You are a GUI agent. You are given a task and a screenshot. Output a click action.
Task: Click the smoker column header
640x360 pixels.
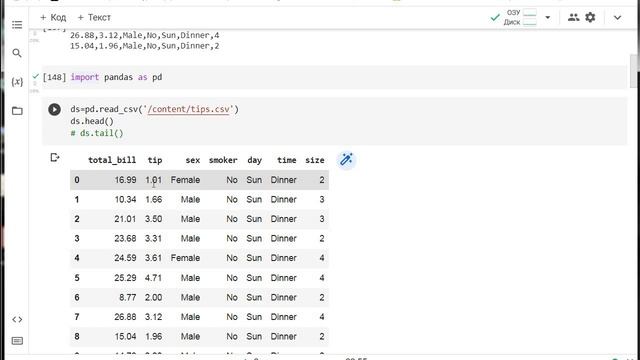[223, 160]
